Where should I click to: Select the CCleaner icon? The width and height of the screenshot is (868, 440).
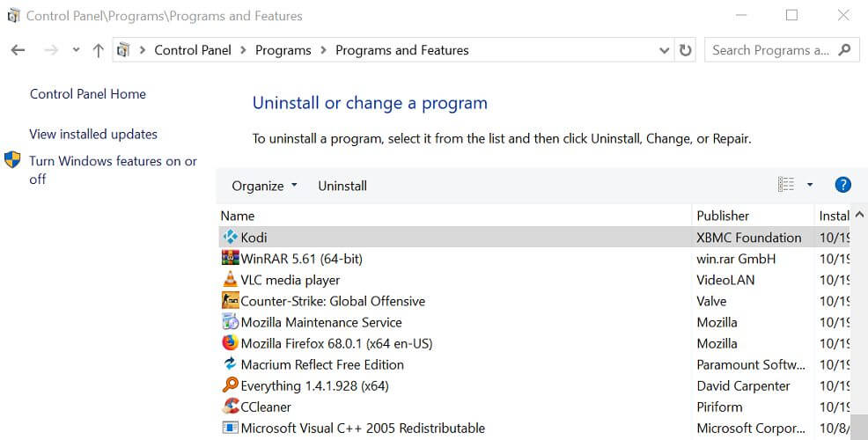[x=231, y=407]
